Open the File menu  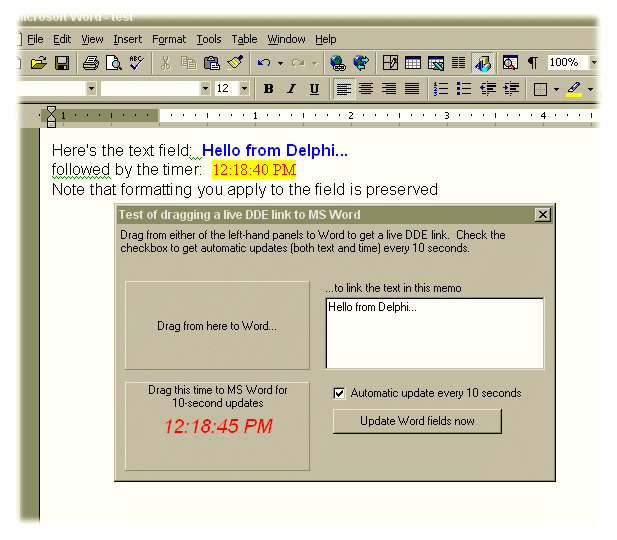coord(35,39)
